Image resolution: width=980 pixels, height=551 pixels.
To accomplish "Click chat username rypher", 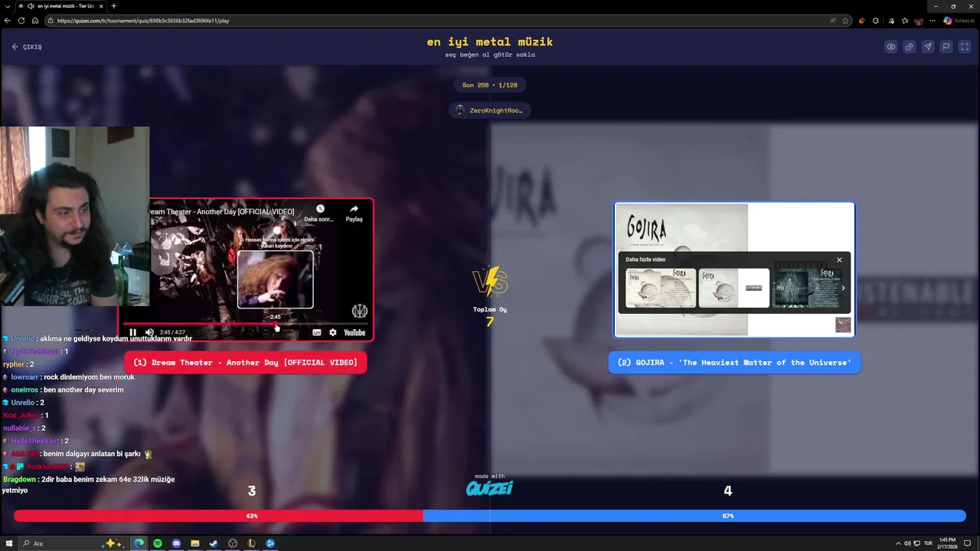I will [x=14, y=364].
